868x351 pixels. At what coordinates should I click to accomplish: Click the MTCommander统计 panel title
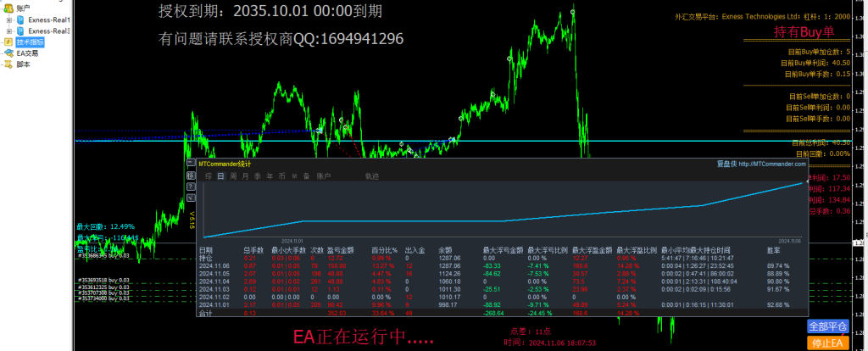pos(225,164)
